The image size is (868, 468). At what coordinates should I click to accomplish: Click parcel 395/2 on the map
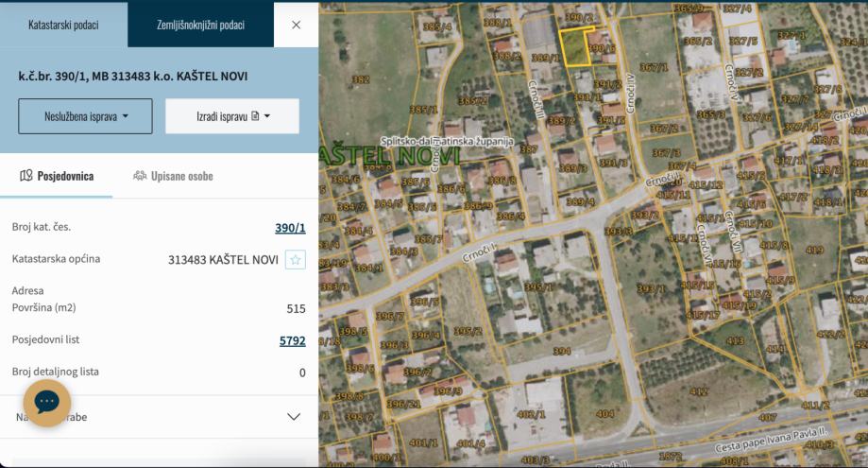[x=468, y=331]
